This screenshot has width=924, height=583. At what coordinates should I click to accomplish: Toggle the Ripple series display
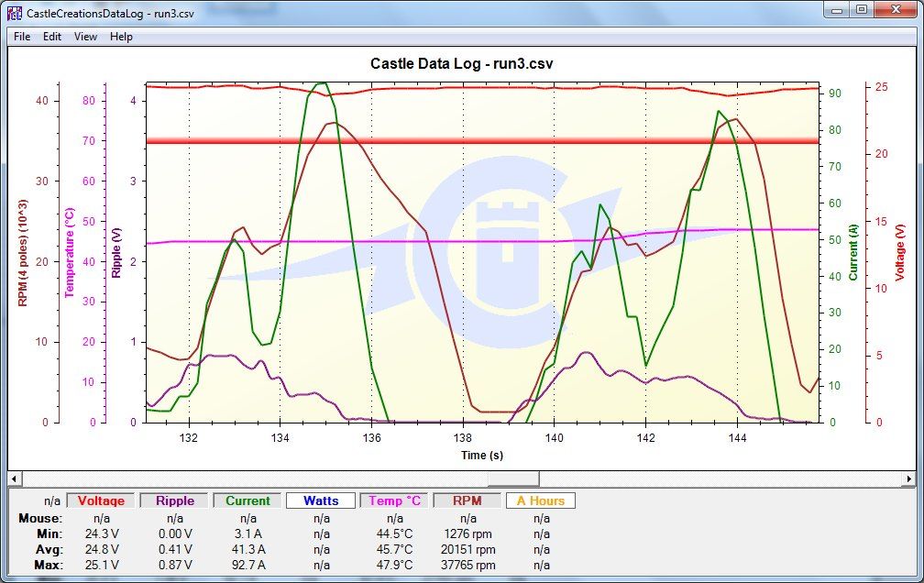(174, 501)
